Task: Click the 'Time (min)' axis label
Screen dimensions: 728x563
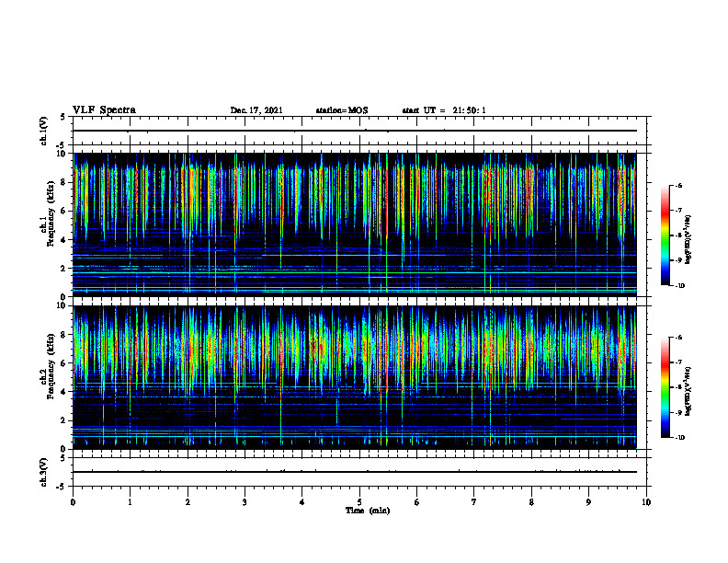Action: pyautogui.click(x=368, y=511)
